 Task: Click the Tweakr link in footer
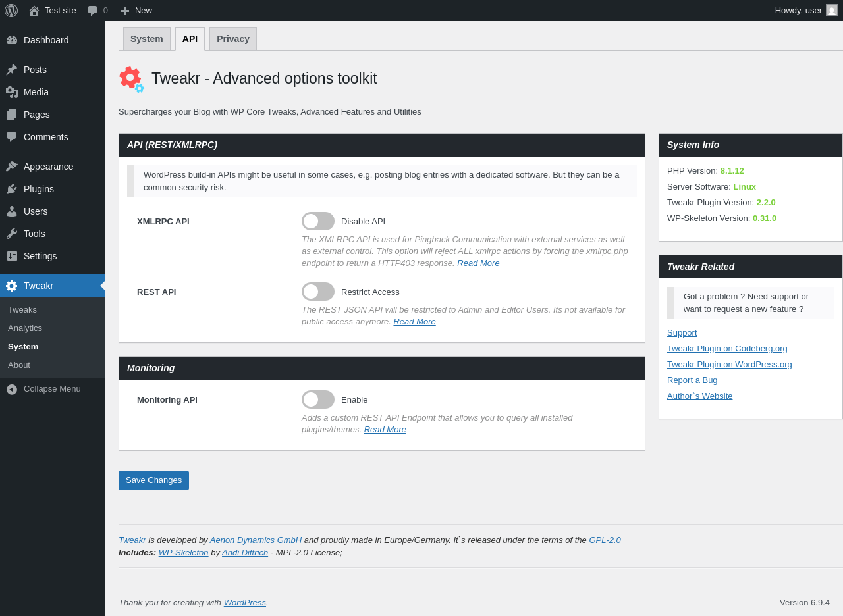[132, 540]
